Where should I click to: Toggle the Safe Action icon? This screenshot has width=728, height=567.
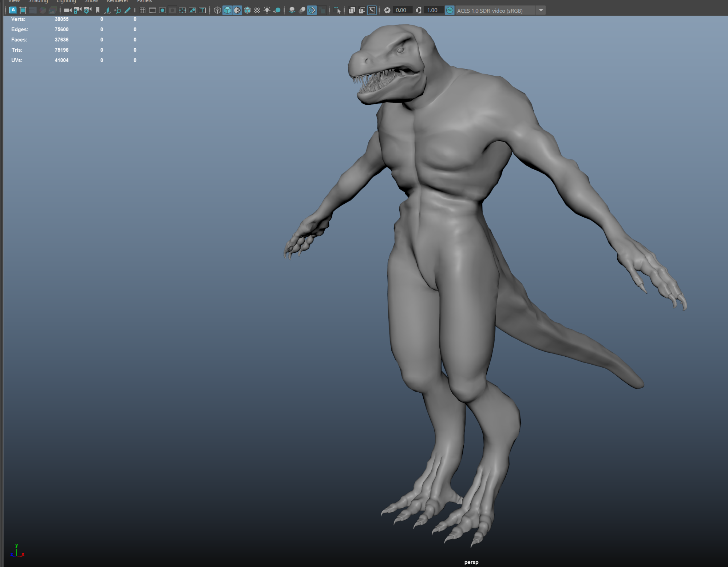[192, 10]
